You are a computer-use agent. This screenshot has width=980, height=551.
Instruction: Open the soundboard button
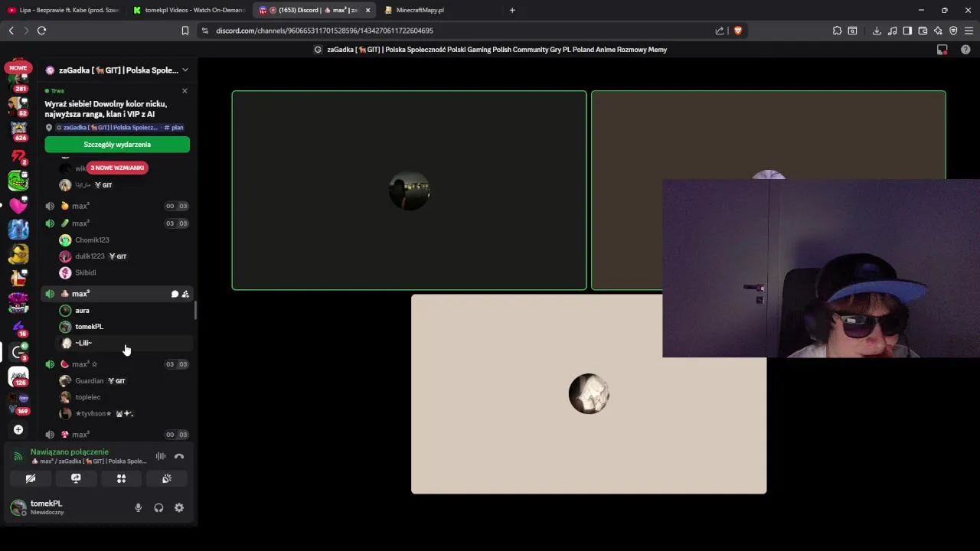(x=166, y=478)
